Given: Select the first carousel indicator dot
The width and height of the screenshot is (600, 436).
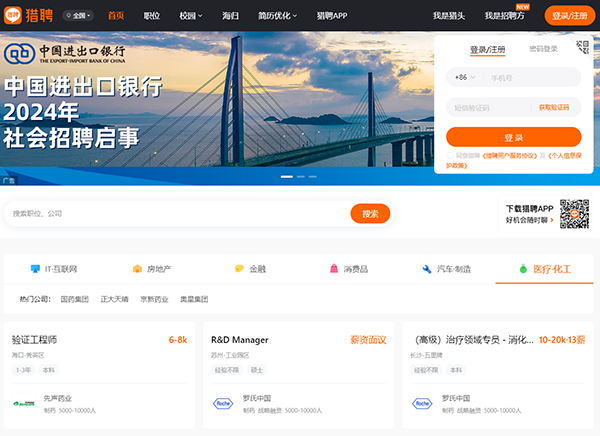Looking at the screenshot, I should 287,176.
